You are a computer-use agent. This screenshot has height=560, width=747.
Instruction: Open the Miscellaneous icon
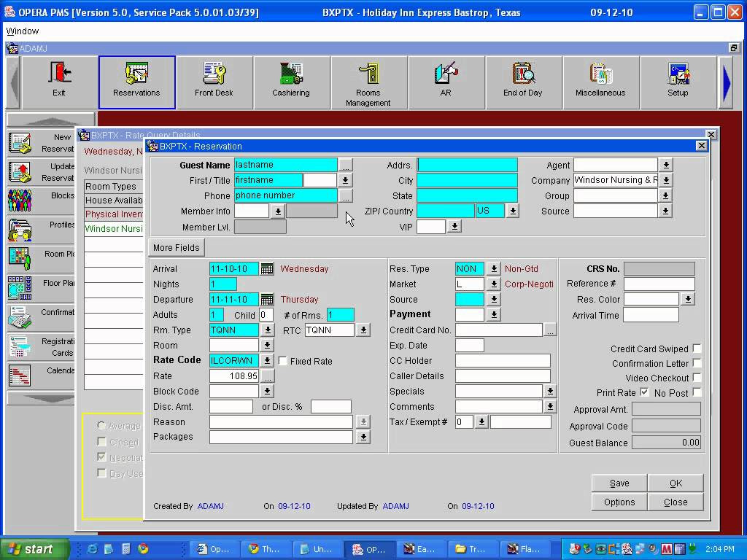pyautogui.click(x=600, y=82)
